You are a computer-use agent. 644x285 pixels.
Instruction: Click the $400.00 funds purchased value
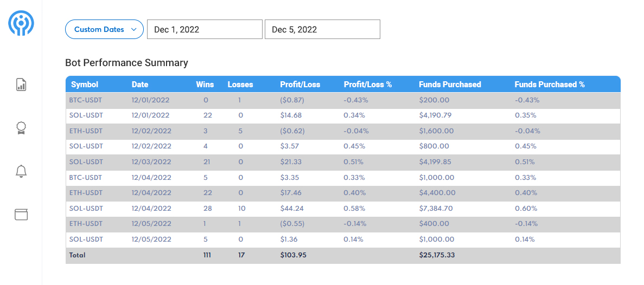coord(433,224)
